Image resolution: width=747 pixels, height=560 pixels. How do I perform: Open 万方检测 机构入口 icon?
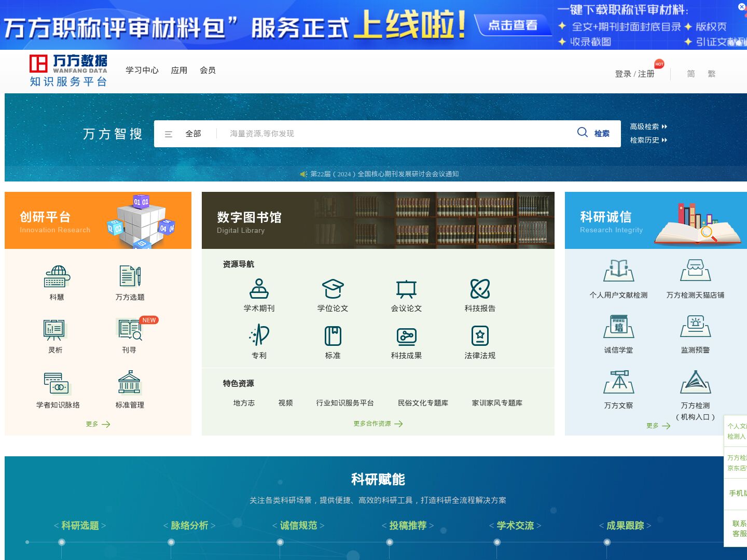[695, 382]
